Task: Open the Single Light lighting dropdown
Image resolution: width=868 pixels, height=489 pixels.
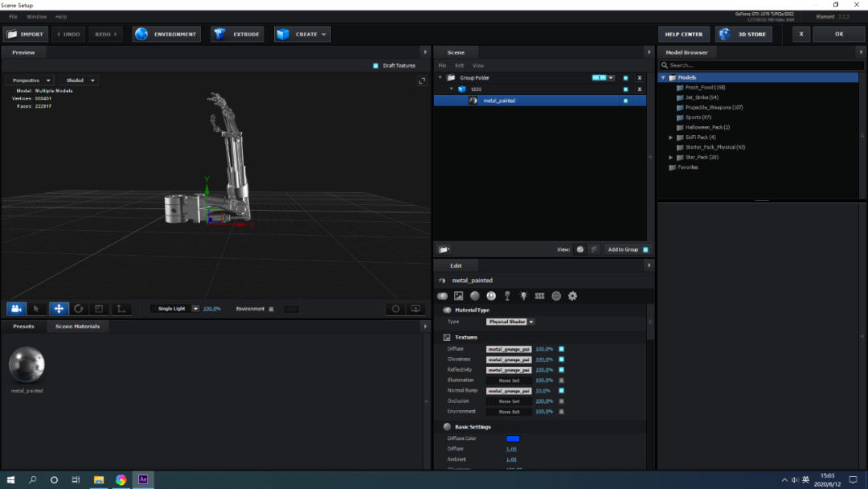Action: tap(175, 309)
